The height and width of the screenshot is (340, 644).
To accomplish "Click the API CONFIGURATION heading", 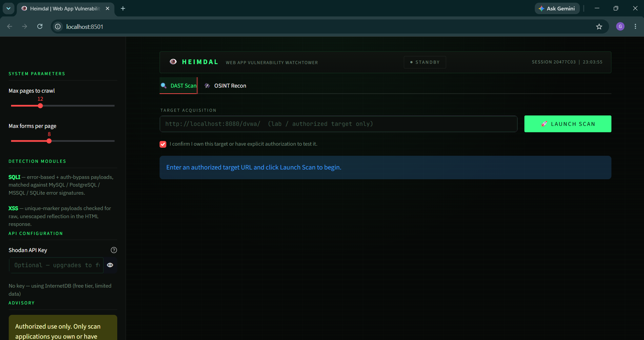I will [x=36, y=233].
